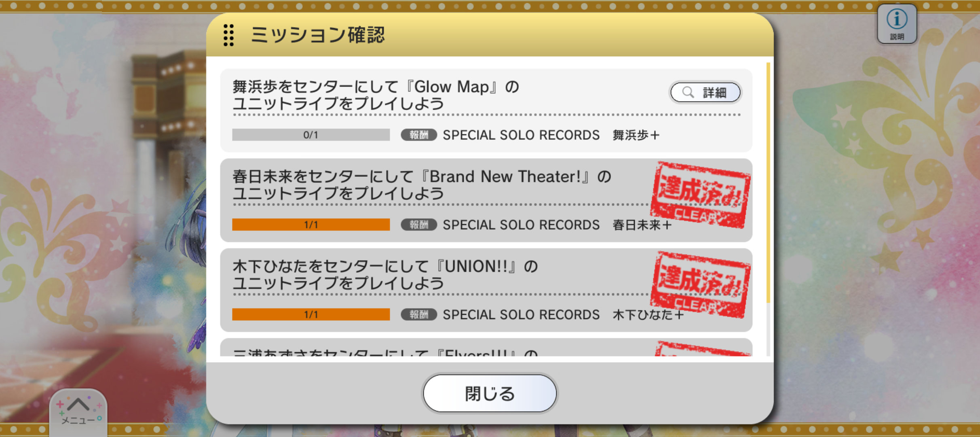Viewport: 980px width, 437px height.
Task: Click the 0/1 progress bar for 舞浜歩
Action: [311, 135]
